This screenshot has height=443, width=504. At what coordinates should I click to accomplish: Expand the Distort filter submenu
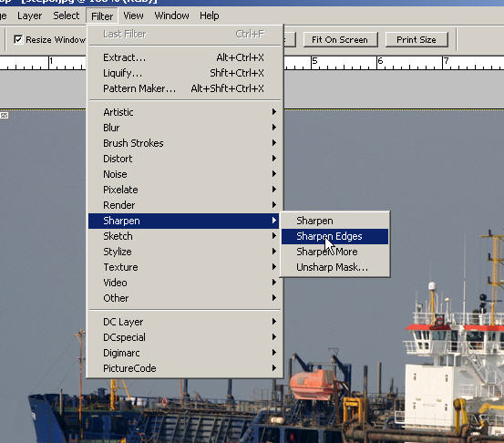click(x=183, y=159)
